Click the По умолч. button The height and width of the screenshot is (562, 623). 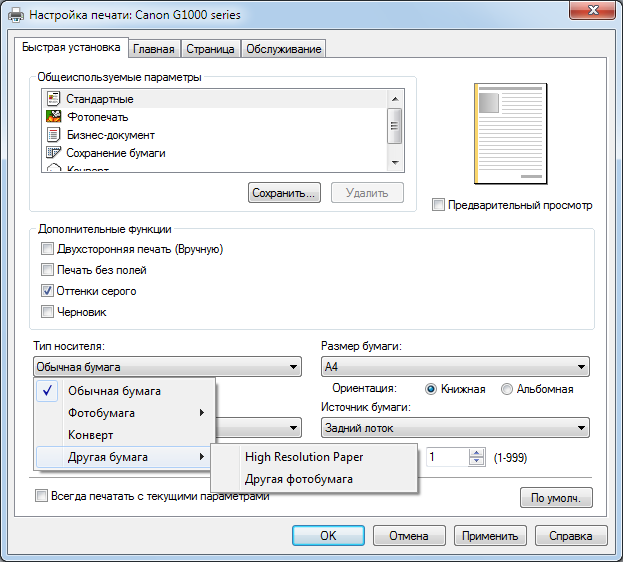tap(556, 498)
